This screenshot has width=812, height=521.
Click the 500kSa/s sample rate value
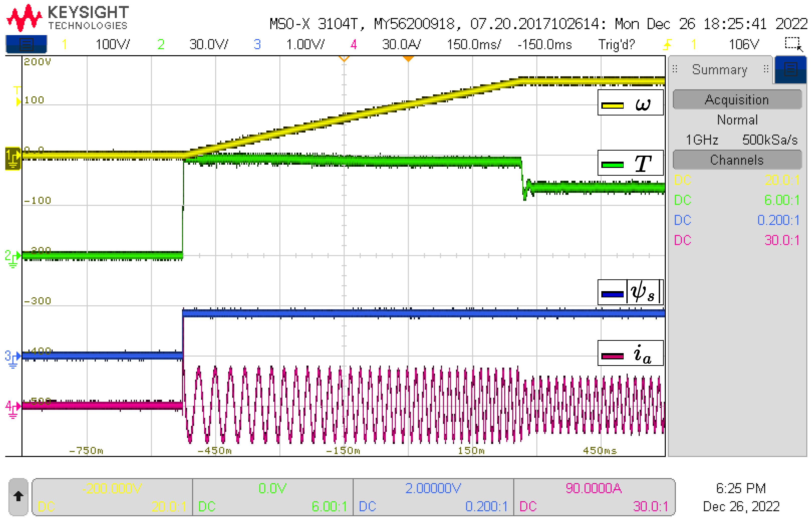[770, 140]
